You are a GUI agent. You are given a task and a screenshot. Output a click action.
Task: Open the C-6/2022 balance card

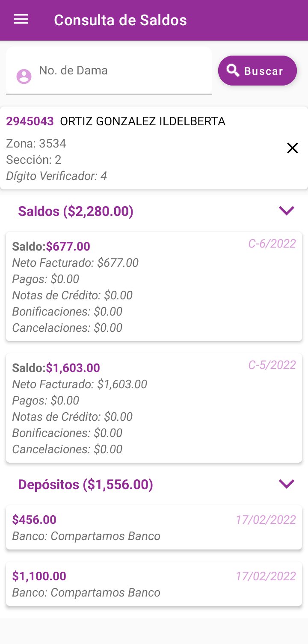click(154, 287)
